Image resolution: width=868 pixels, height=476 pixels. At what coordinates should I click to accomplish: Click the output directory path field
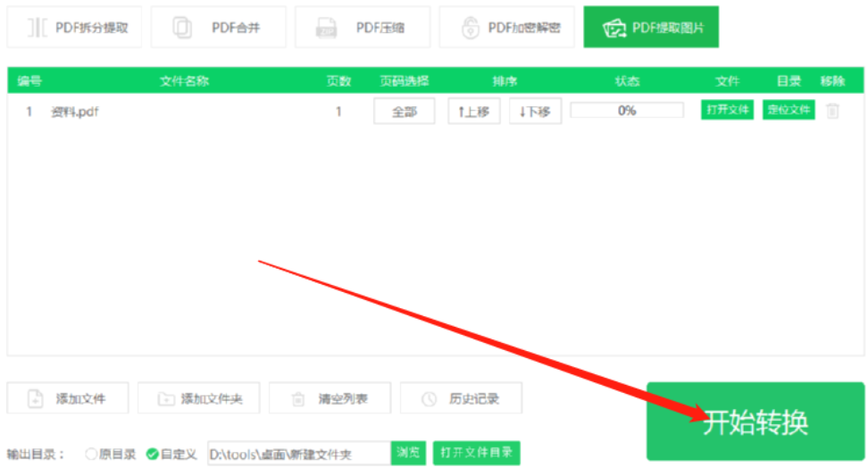(x=299, y=454)
